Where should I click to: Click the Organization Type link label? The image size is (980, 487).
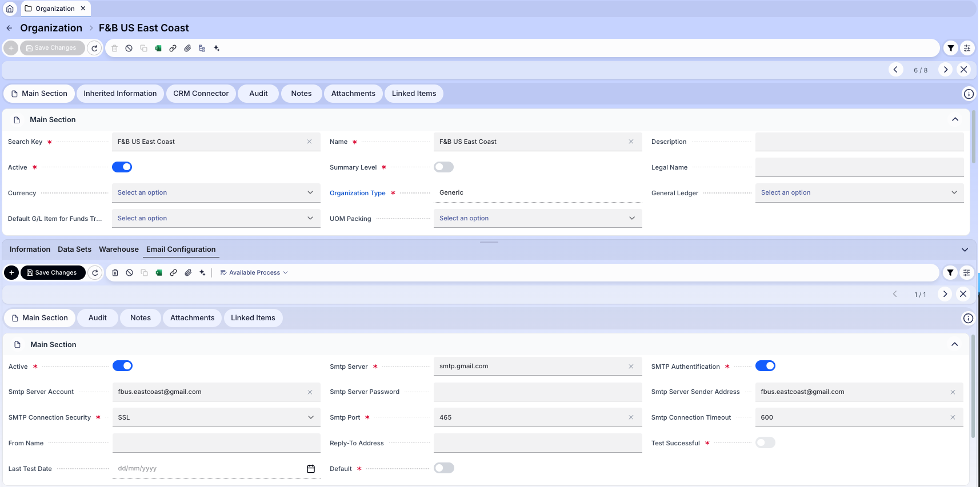(x=357, y=193)
